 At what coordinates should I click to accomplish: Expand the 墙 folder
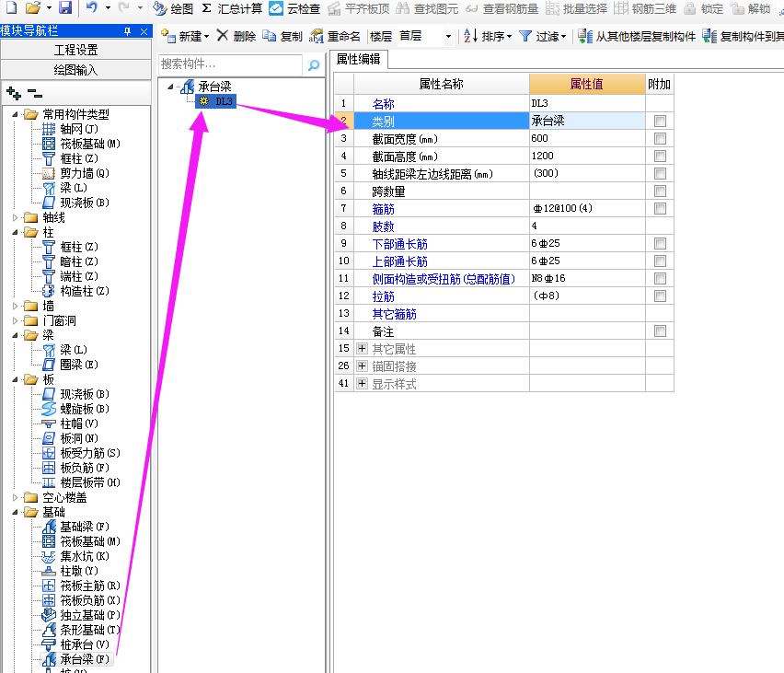(15, 306)
